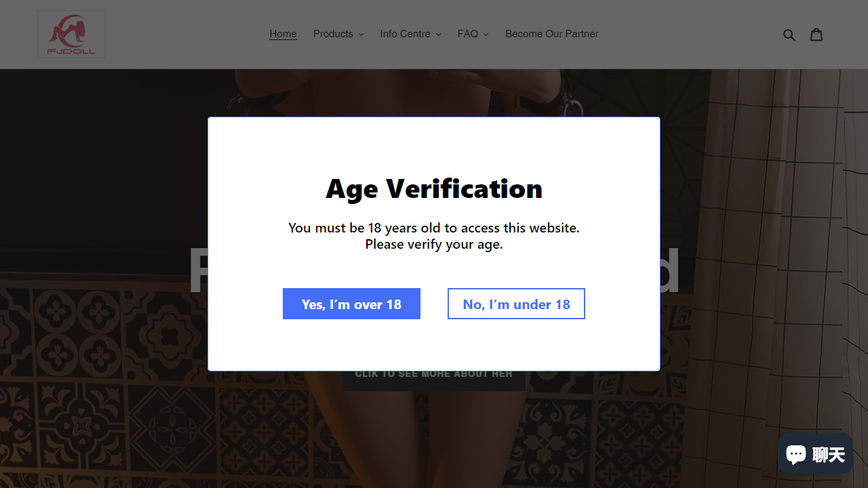Click the 聊天 chat widget label
Image resolution: width=868 pixels, height=488 pixels.
(x=829, y=454)
